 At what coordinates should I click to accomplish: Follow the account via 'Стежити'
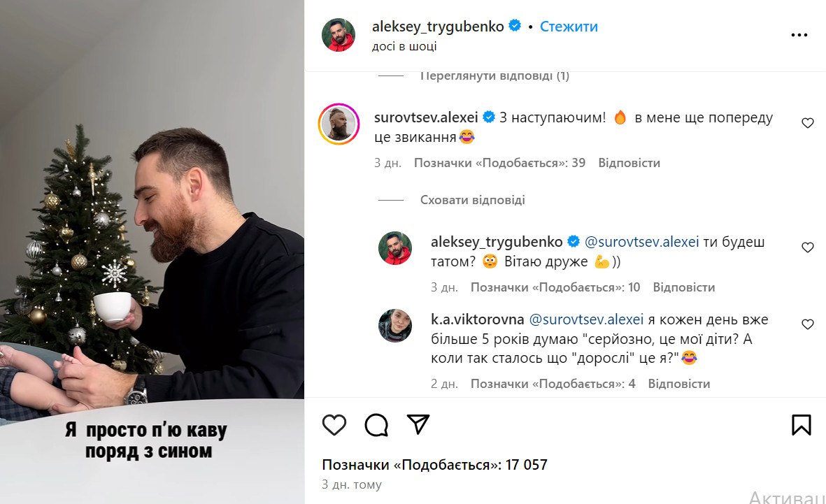click(x=569, y=27)
